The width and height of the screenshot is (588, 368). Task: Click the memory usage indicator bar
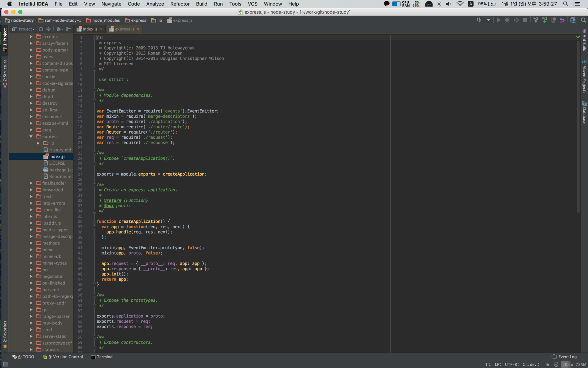tap(574, 364)
